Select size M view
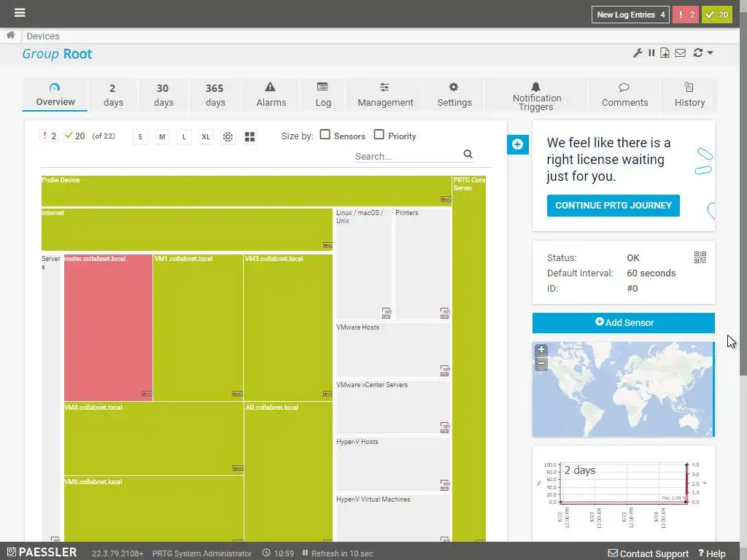 [x=162, y=137]
